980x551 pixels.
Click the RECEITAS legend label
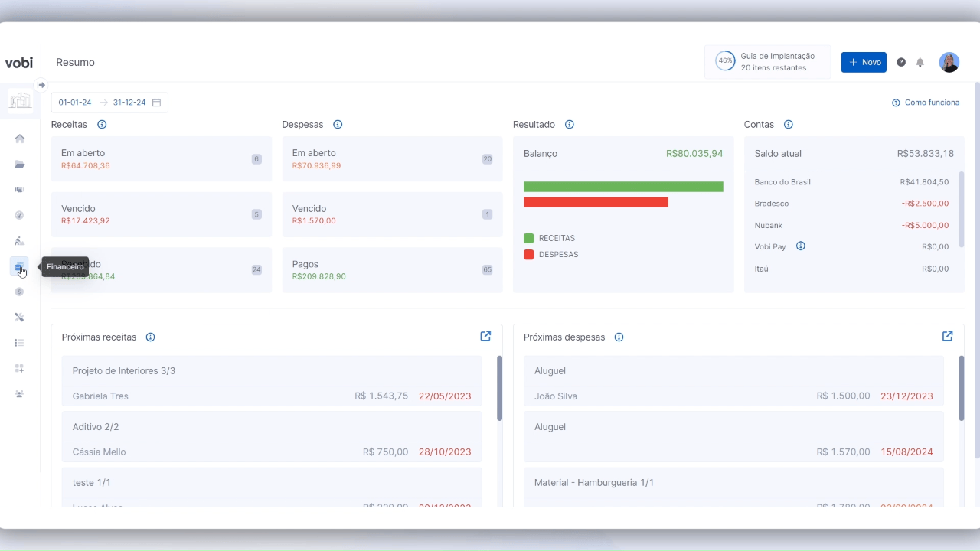[x=557, y=238]
